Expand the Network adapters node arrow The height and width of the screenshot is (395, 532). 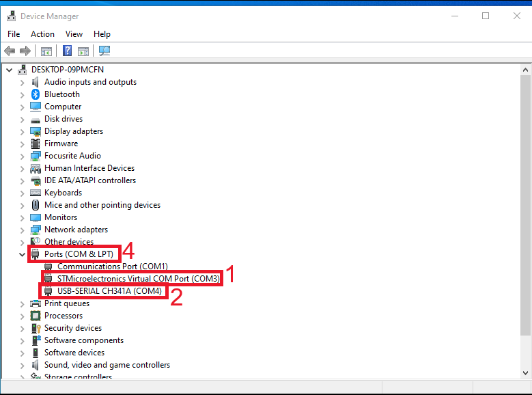[22, 230]
